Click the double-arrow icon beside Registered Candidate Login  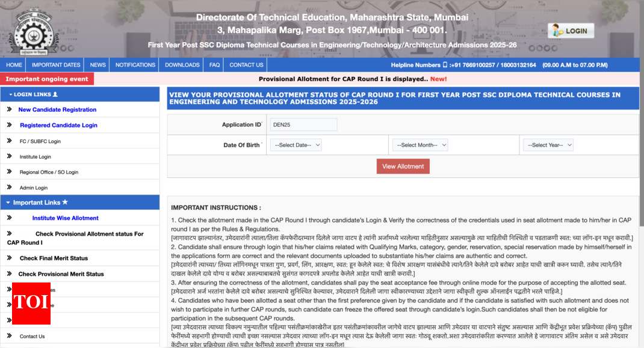tap(10, 125)
